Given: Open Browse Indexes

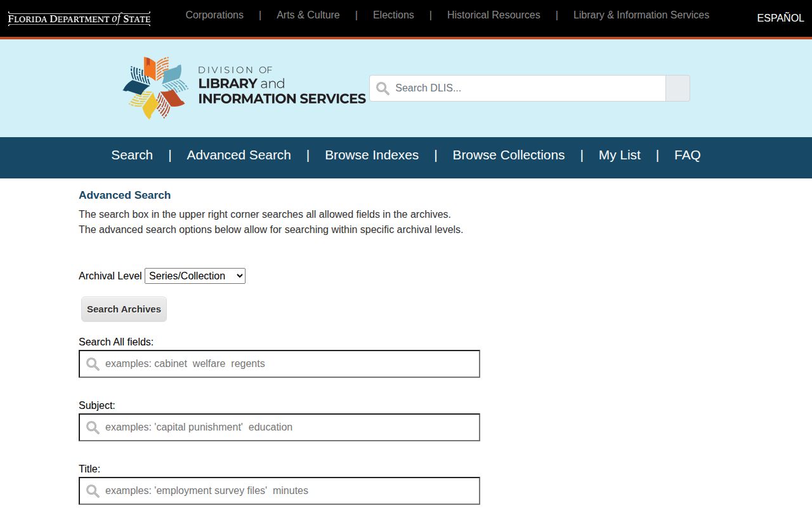Looking at the screenshot, I should click(372, 155).
